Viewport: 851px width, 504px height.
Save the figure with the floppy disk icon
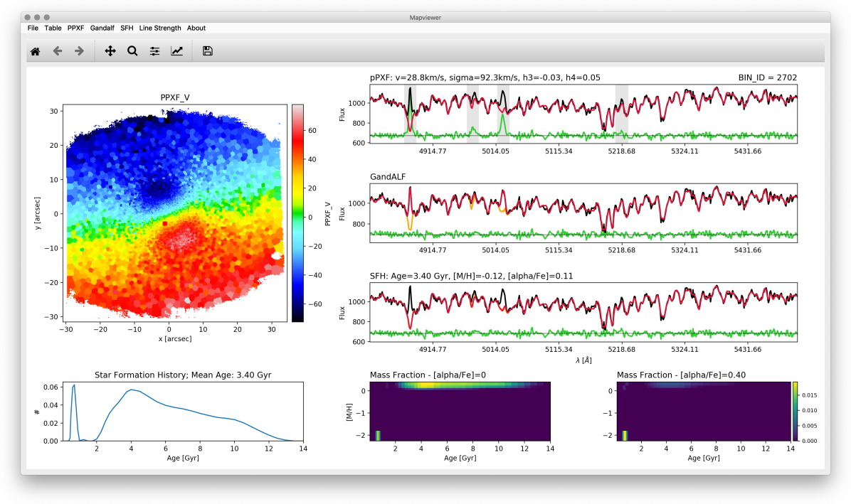tap(208, 51)
